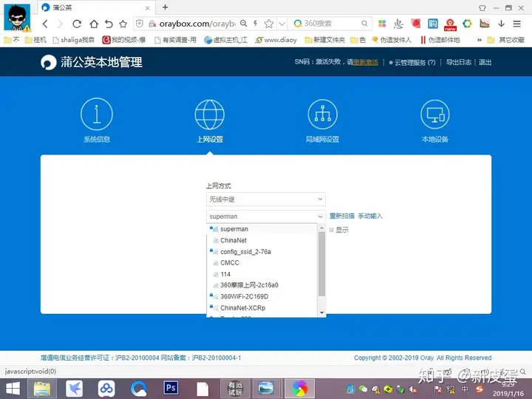Select config_ssid_2-76a in the WiFi list
This screenshot has height=399, width=532.
(x=262, y=252)
